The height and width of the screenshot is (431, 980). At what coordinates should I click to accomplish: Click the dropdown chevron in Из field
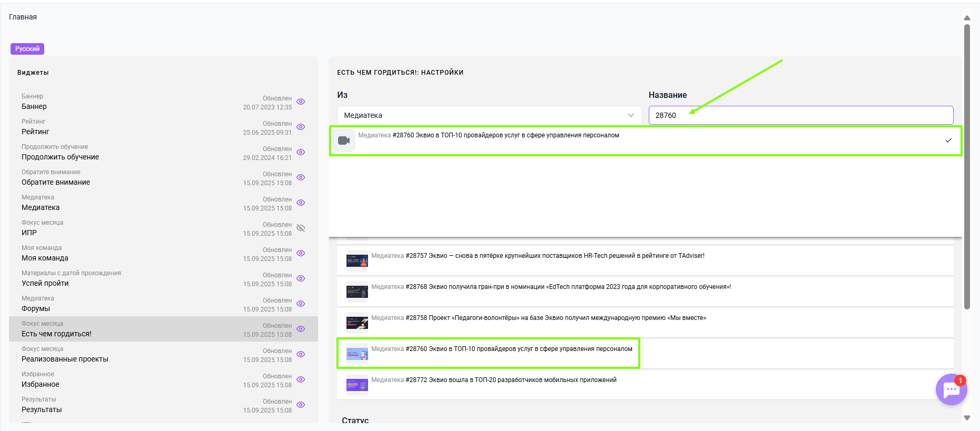click(631, 115)
